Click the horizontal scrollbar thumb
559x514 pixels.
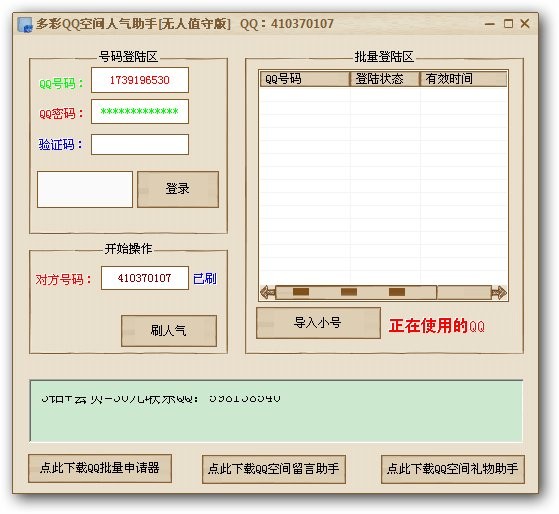[356, 292]
